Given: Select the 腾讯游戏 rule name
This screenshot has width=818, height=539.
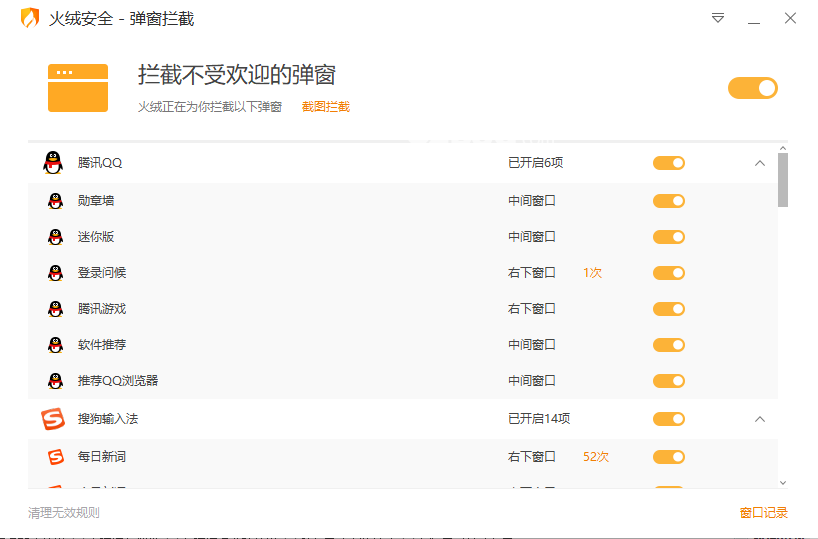Looking at the screenshot, I should click(x=102, y=309).
